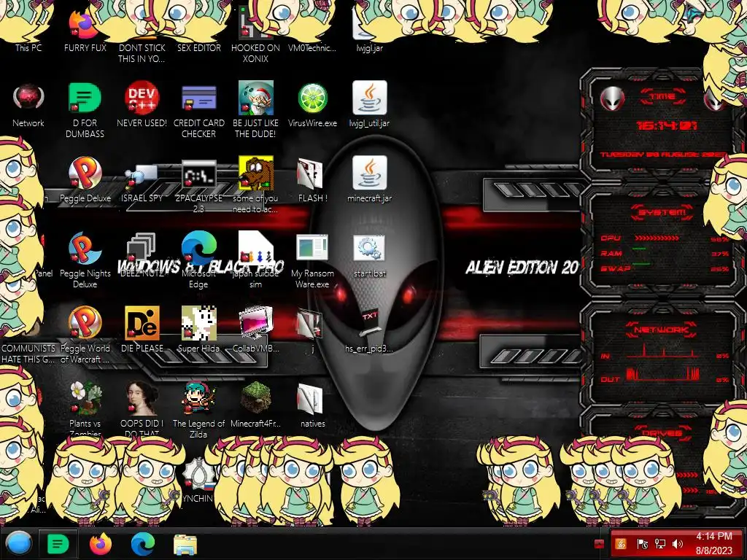Select the ISRAEL SPY shortcut
Screen dimensions: 747x560
tap(142, 183)
